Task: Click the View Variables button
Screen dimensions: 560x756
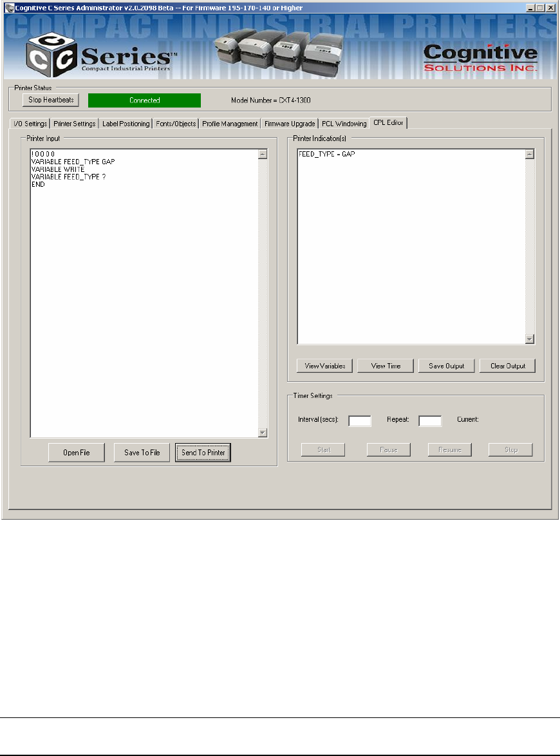Action: pyautogui.click(x=325, y=366)
